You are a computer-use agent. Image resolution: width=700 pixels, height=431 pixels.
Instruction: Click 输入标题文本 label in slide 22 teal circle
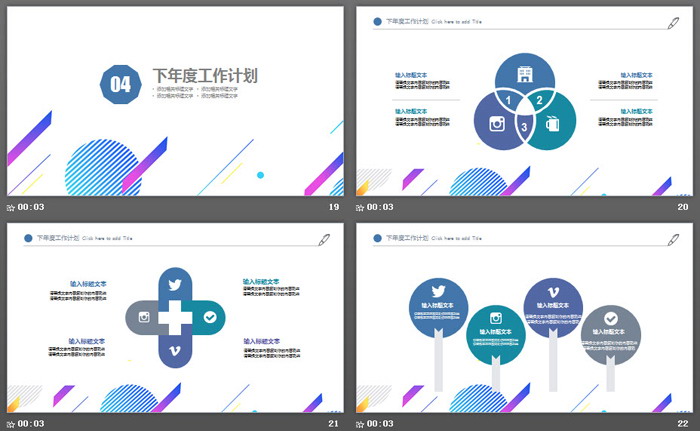(x=496, y=332)
